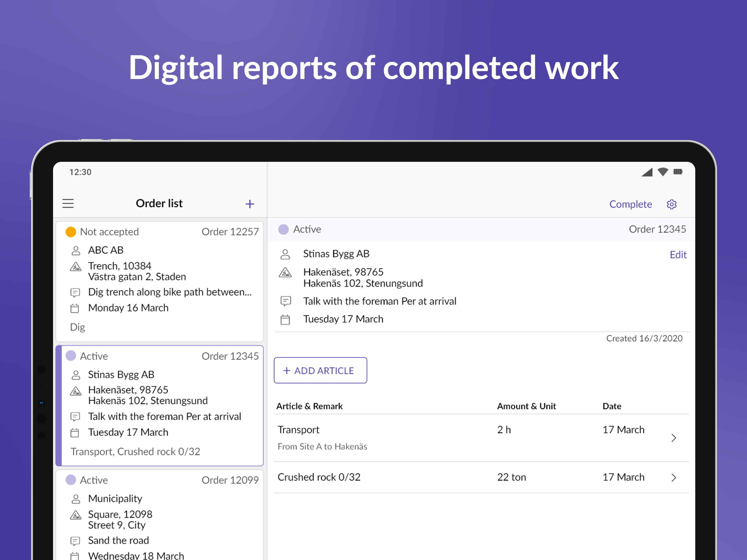This screenshot has height=560, width=747.
Task: Click Talk with the foreman remark in detail panel
Action: (x=380, y=301)
